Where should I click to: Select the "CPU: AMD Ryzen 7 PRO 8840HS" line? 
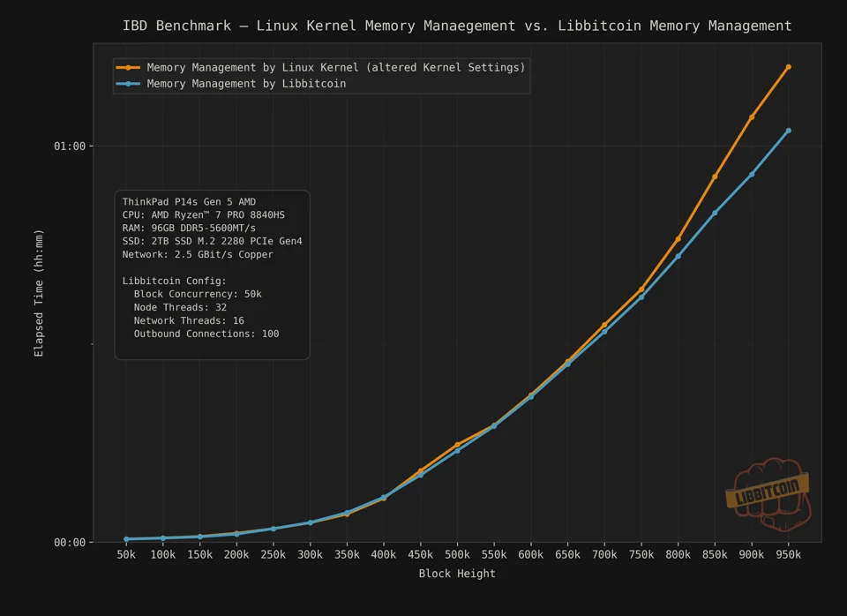203,214
